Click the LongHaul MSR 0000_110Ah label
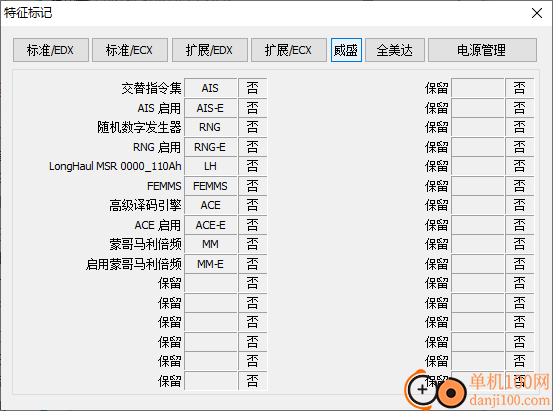Viewport: 553px width, 411px height. 115,166
